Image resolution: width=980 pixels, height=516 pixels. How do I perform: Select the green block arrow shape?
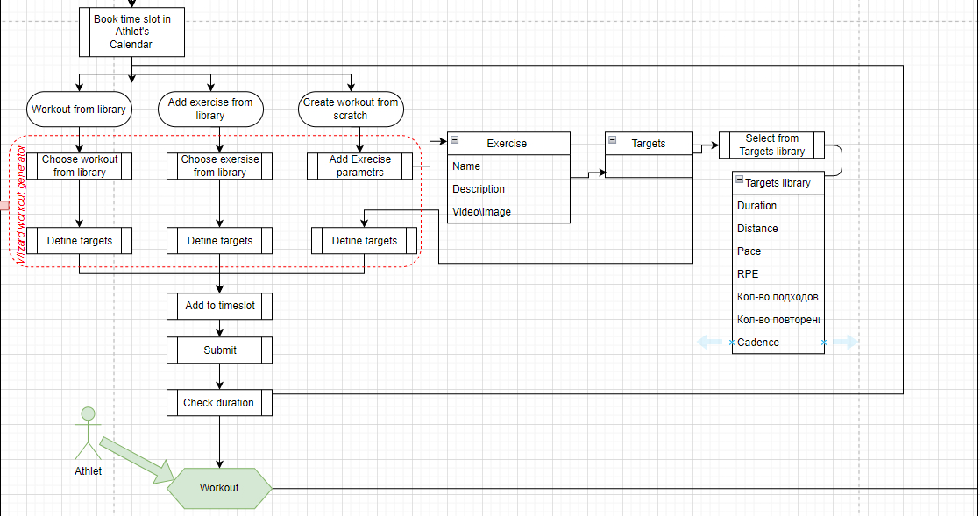[x=138, y=461]
